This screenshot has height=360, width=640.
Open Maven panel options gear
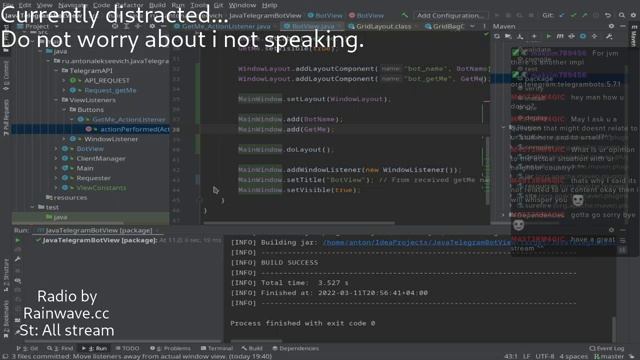pyautogui.click(x=611, y=26)
